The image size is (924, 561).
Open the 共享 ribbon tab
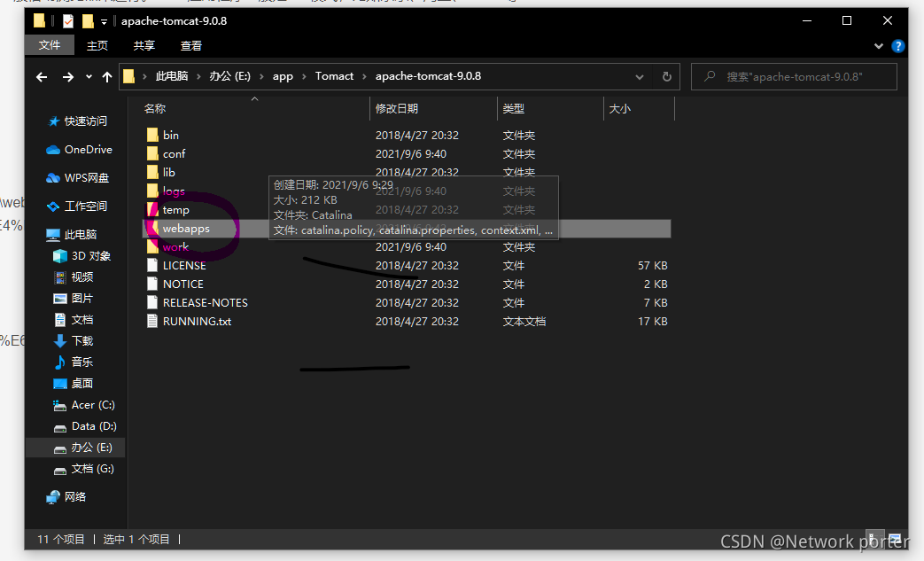pyautogui.click(x=144, y=45)
